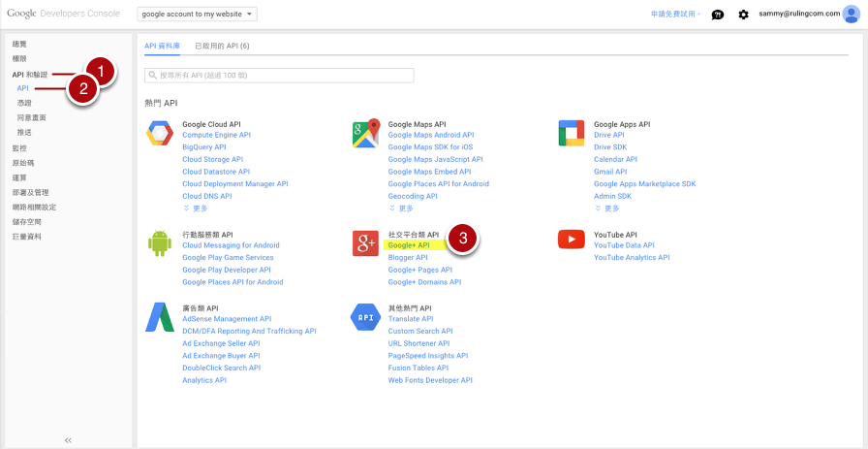Screen dimensions: 868x449
Task: Open the PageSpeed Insights API link
Action: click(x=428, y=355)
